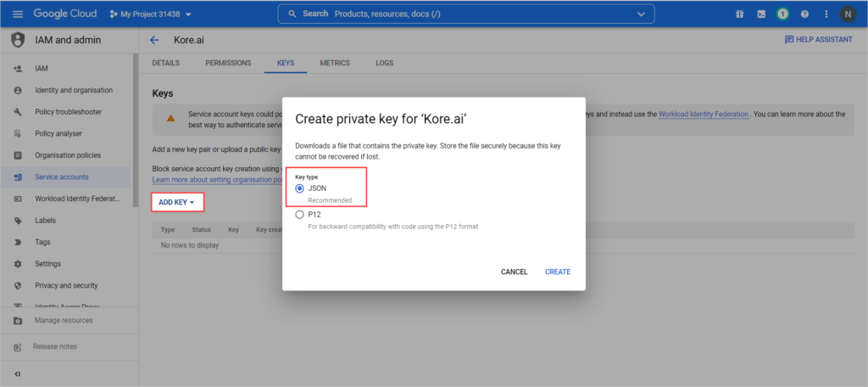
Task: Open the My Project 31438 project selector
Action: 151,14
